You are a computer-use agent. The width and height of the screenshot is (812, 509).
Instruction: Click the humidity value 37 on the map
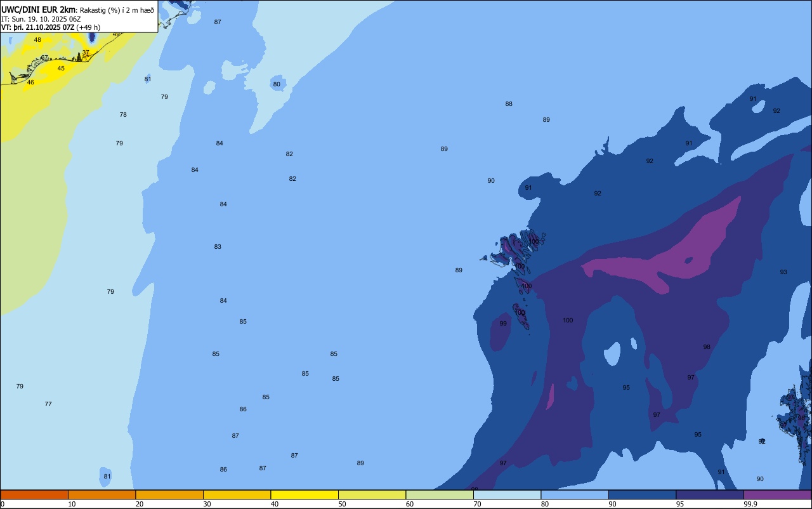click(86, 53)
